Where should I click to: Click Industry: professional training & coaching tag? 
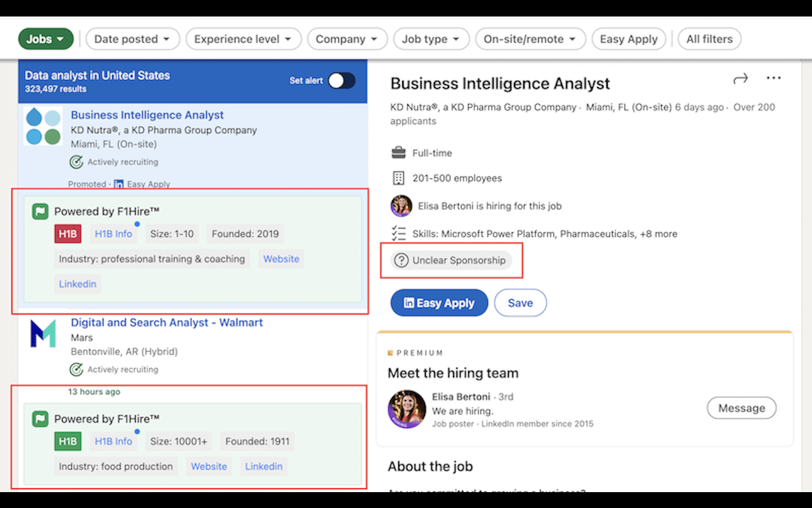(x=152, y=259)
